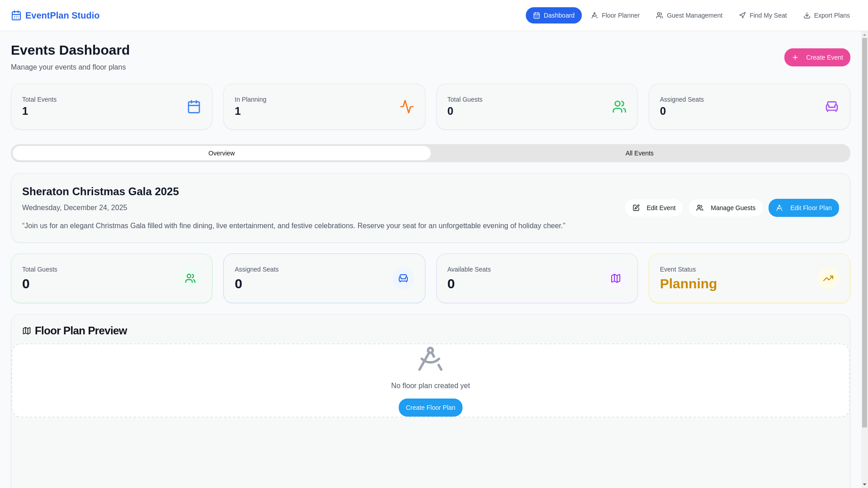Click the EventPlan Studio brand name
Screen dimensions: 868x488
pos(62,15)
